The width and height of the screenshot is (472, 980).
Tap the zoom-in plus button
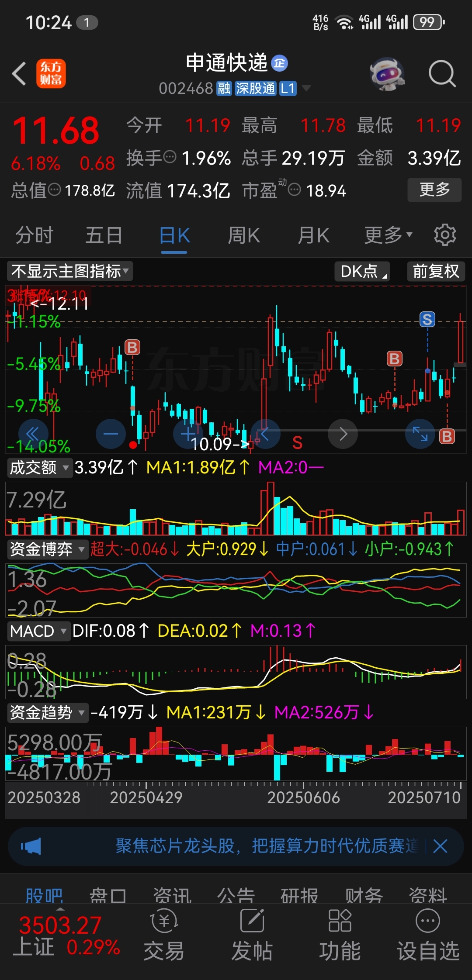(x=188, y=434)
